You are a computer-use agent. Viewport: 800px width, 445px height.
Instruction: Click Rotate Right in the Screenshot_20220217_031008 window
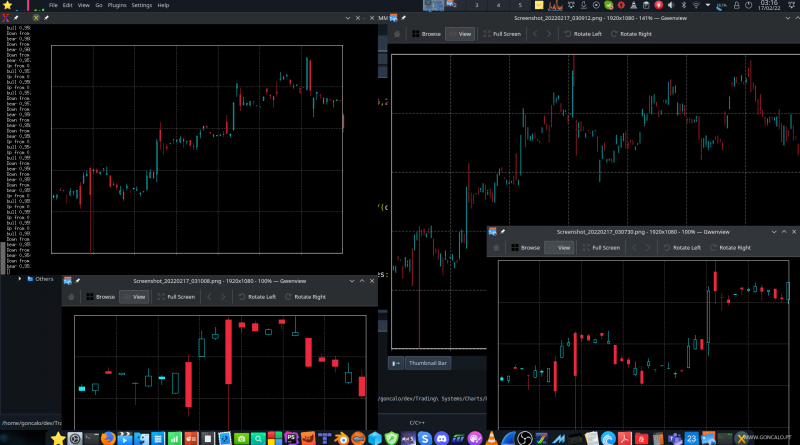pyautogui.click(x=305, y=297)
